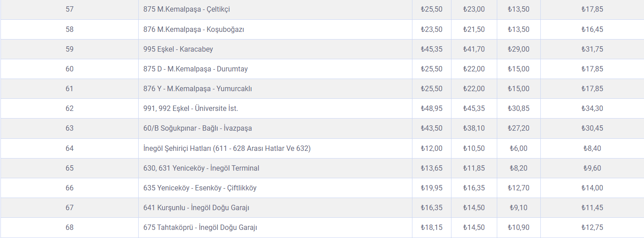The image size is (644, 238).
Task: Click 630, 631 Yeniceköy - İnegöl Terminal route
Action: pos(201,168)
